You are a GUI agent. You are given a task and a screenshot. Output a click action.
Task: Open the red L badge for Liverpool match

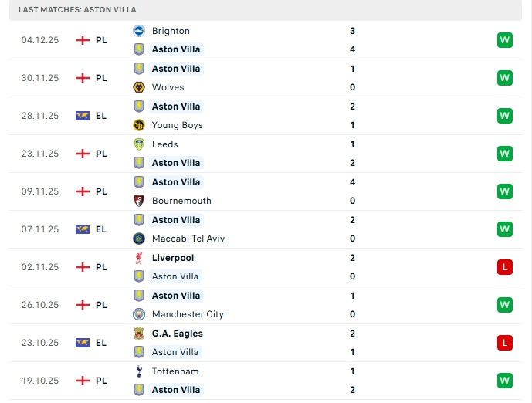pyautogui.click(x=505, y=267)
